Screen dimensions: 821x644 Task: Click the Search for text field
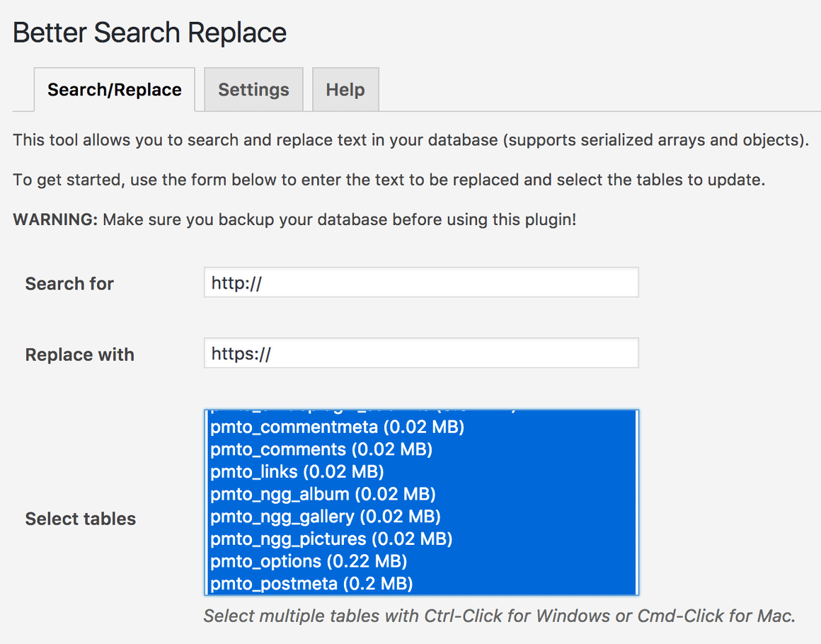coord(421,282)
